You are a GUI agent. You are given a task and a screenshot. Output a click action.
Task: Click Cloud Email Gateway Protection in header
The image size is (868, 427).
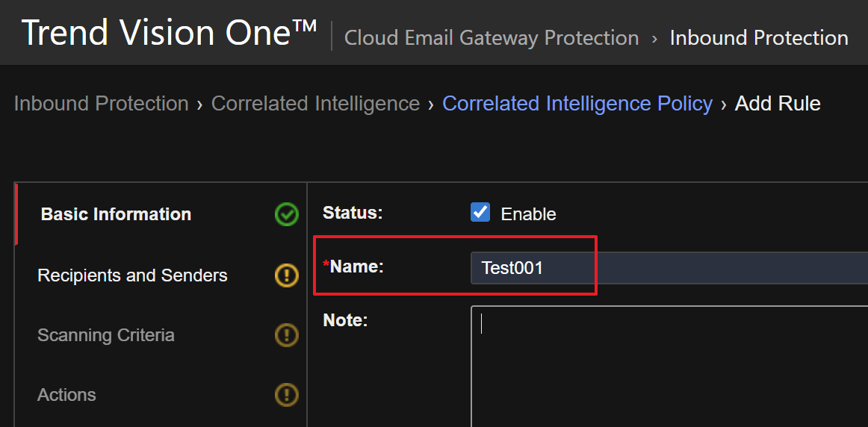coord(492,38)
